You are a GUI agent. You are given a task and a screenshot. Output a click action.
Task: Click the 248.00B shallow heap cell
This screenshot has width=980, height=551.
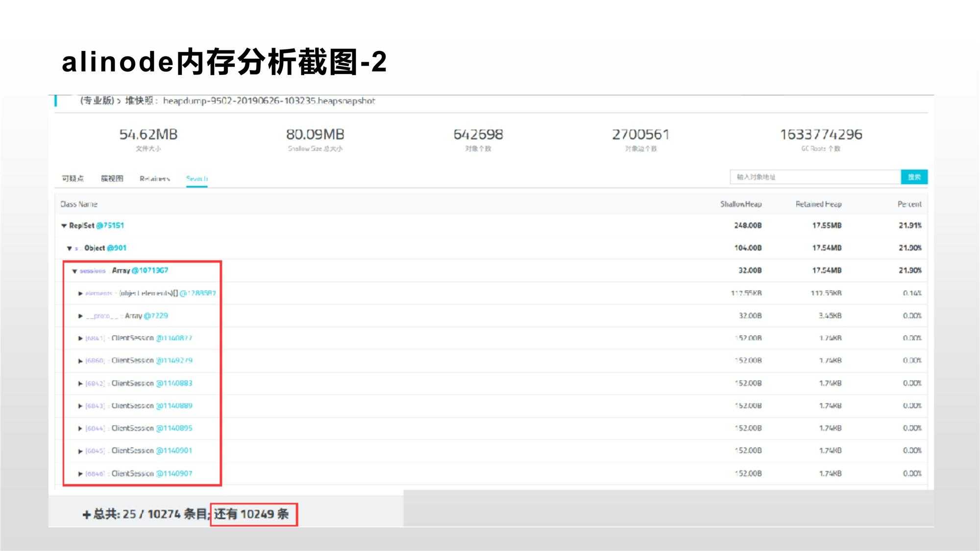[x=748, y=225]
